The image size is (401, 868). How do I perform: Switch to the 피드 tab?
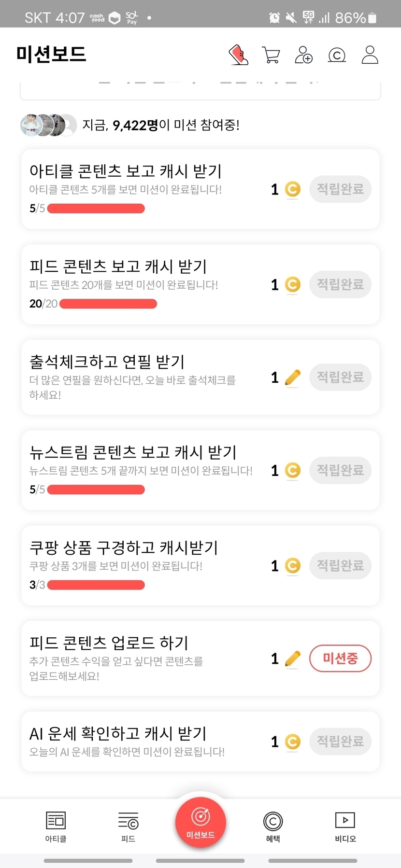point(128,826)
